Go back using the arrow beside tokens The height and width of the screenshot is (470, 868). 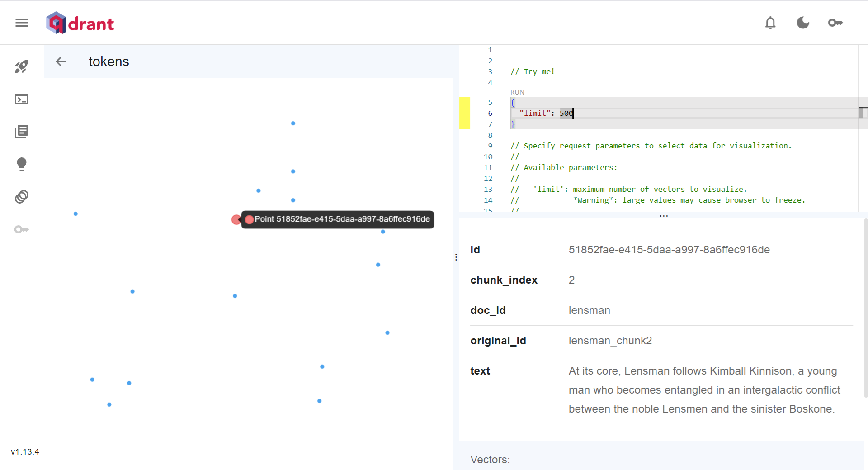(61, 62)
